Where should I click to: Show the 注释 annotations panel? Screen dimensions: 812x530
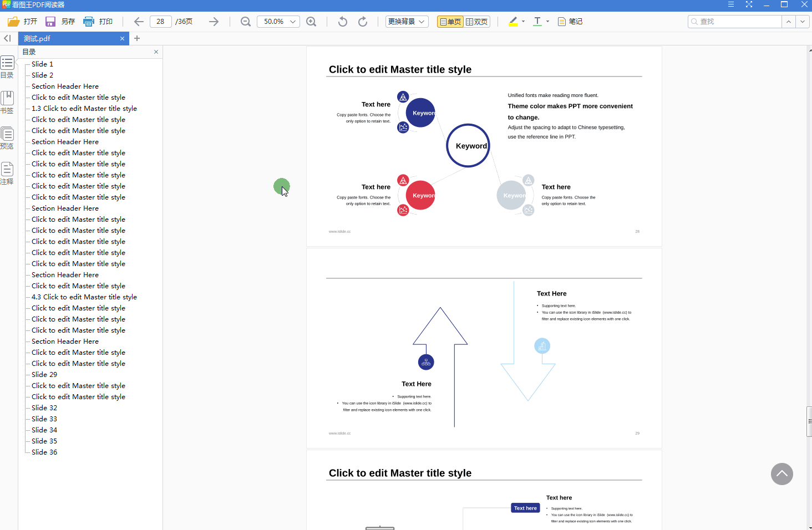[x=7, y=174]
